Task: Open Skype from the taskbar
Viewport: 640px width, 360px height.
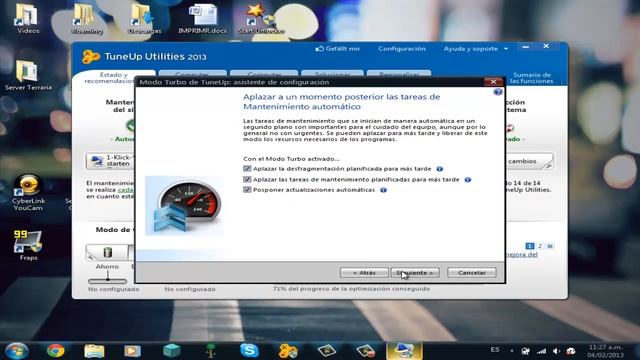Action: point(249,351)
